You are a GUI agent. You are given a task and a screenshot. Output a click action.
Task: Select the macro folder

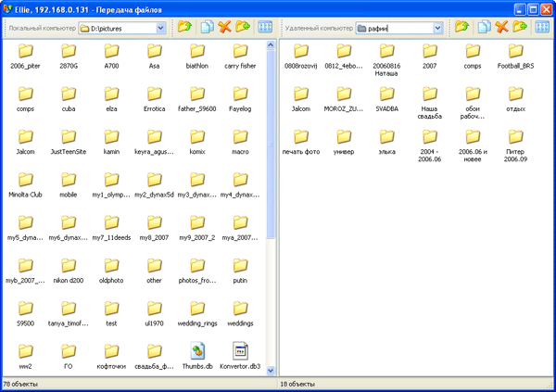pos(240,142)
